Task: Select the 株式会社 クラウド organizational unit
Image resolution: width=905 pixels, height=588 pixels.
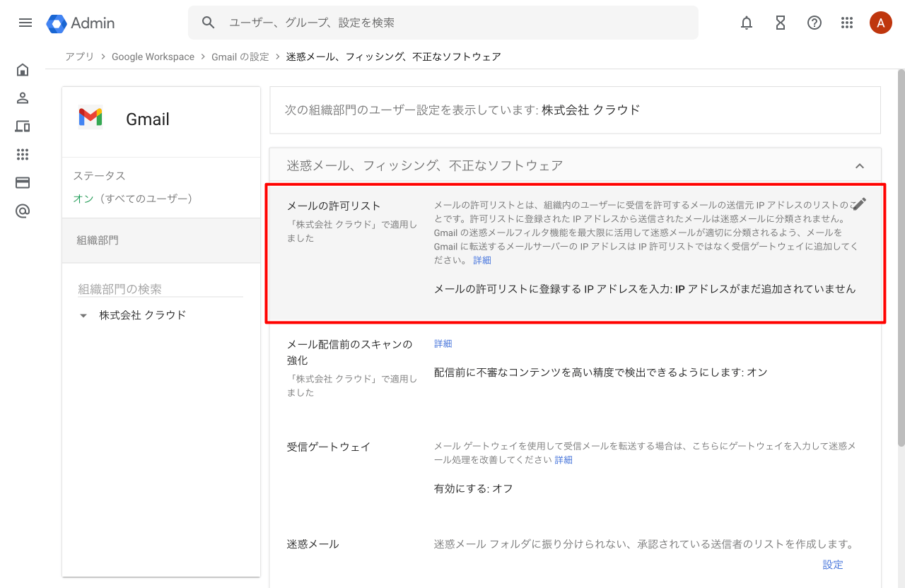Action: tap(143, 315)
